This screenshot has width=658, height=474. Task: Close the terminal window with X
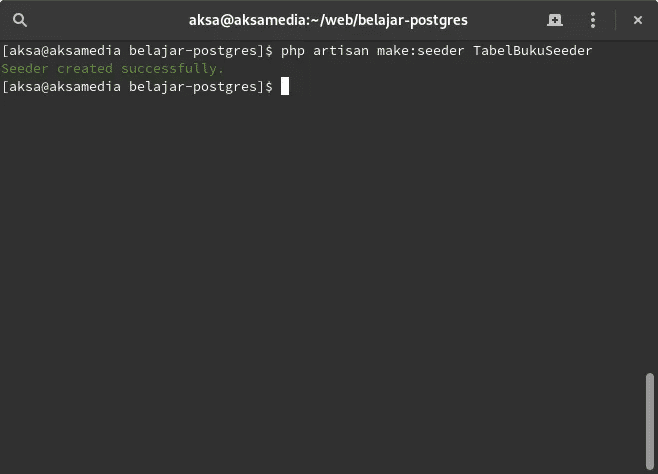(x=637, y=20)
